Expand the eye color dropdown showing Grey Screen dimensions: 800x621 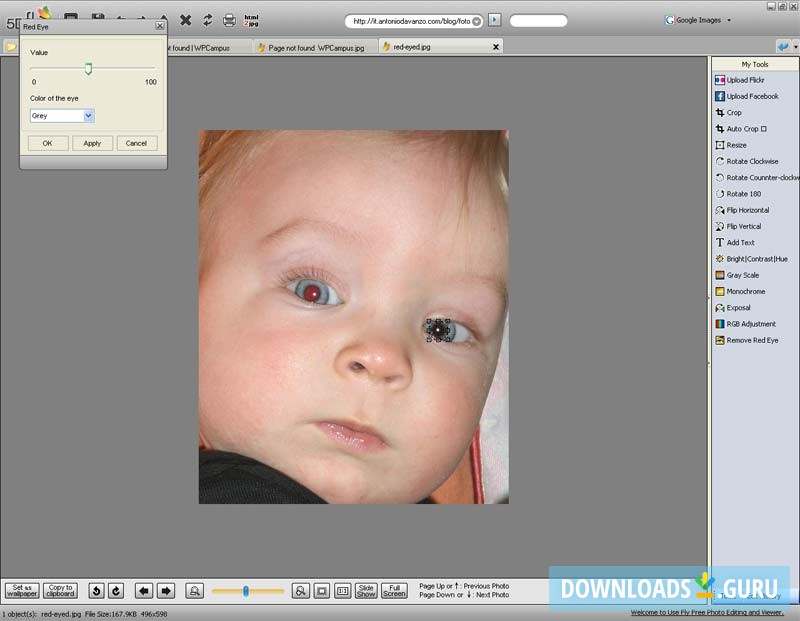(x=88, y=116)
